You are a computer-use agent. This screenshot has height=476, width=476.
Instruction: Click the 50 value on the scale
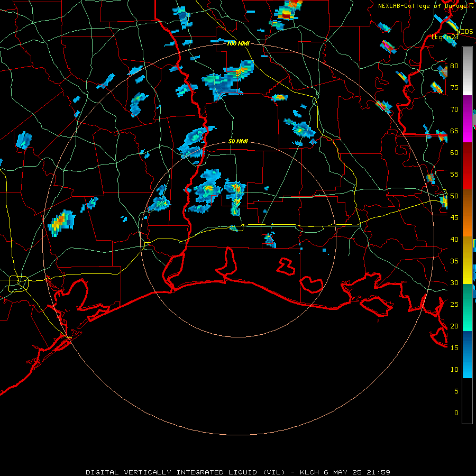[x=454, y=196]
